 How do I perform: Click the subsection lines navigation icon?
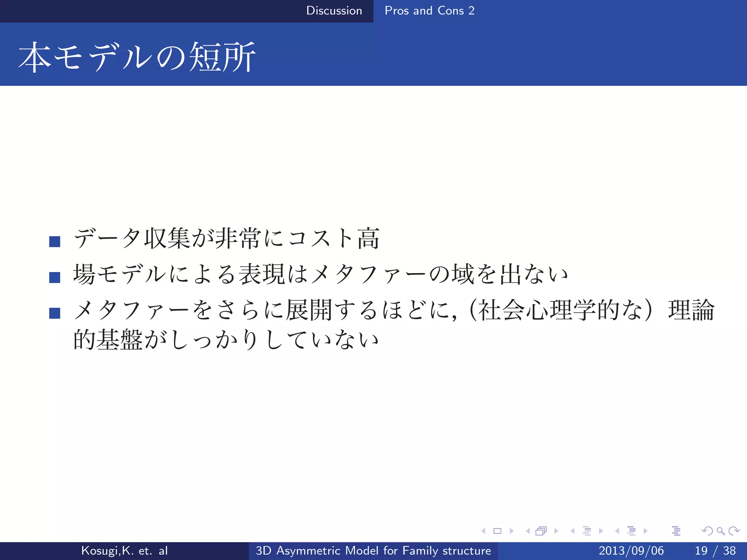coord(587,531)
